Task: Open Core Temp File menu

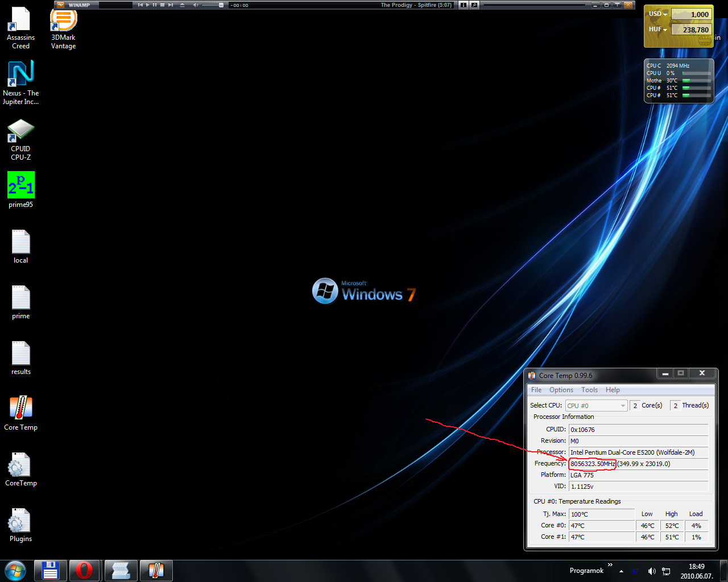Action: point(536,390)
